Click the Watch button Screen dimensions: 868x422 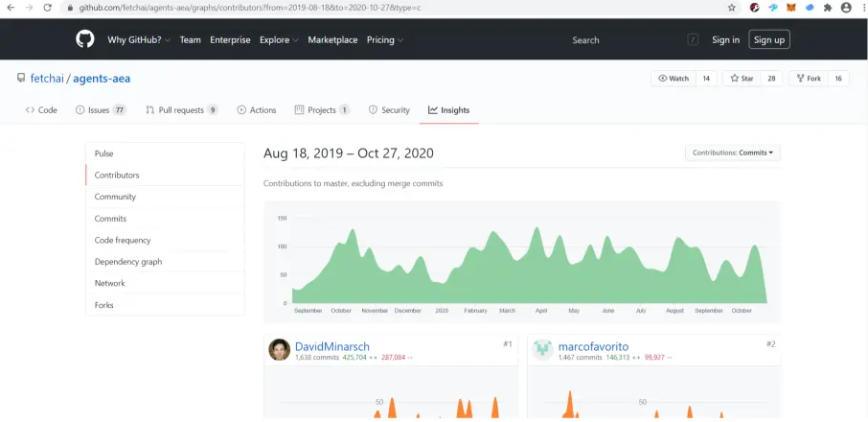[x=674, y=79]
